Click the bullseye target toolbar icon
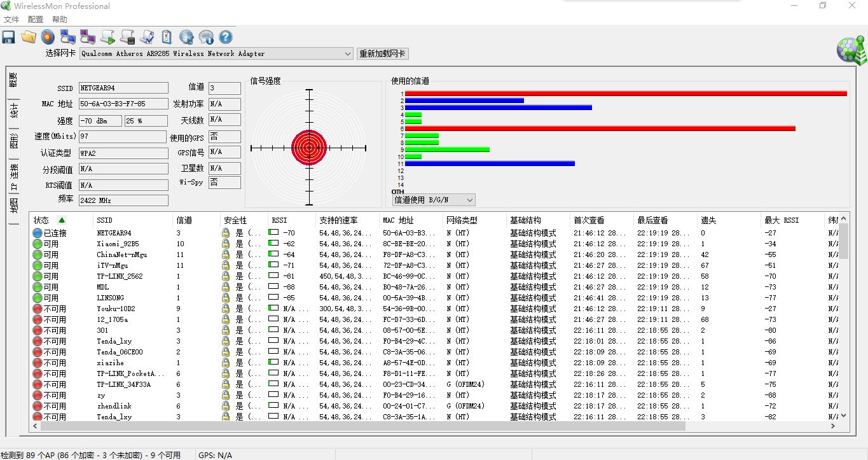 [48, 37]
